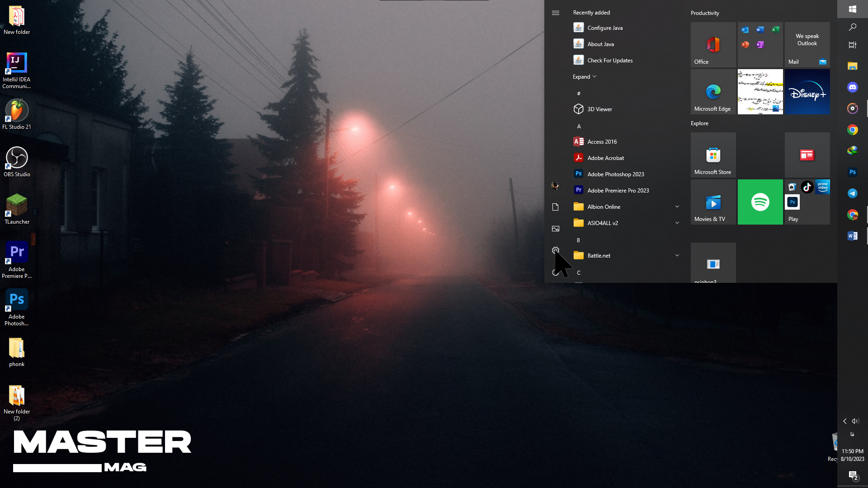Open Photoshop from the taskbar
This screenshot has height=488, width=868.
tap(852, 172)
